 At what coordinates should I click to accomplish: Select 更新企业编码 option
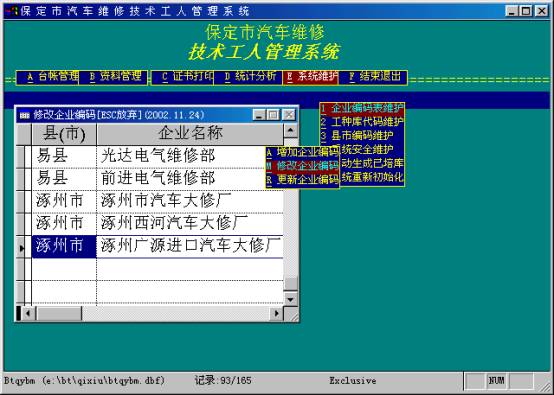302,180
